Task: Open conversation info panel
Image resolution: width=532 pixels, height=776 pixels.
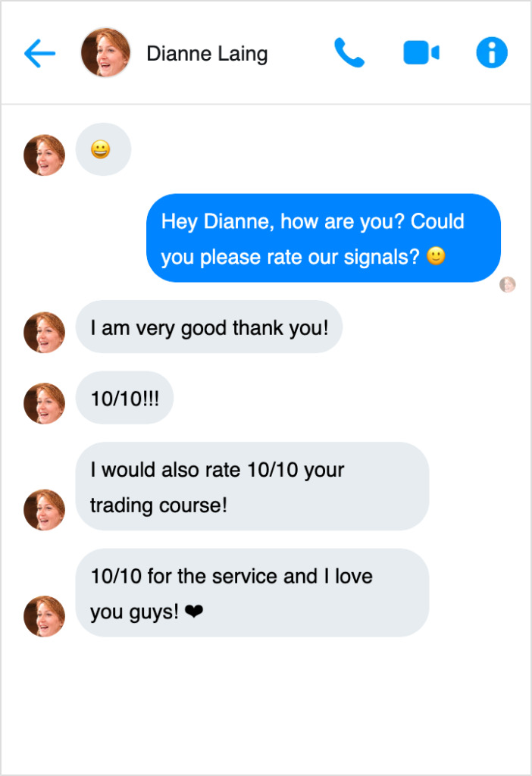Action: point(491,53)
